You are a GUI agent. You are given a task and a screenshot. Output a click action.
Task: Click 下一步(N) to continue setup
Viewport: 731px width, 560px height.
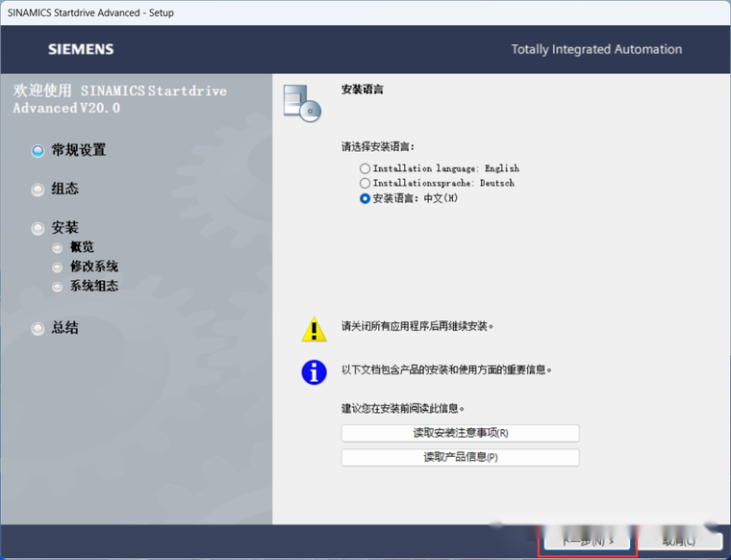tap(587, 541)
